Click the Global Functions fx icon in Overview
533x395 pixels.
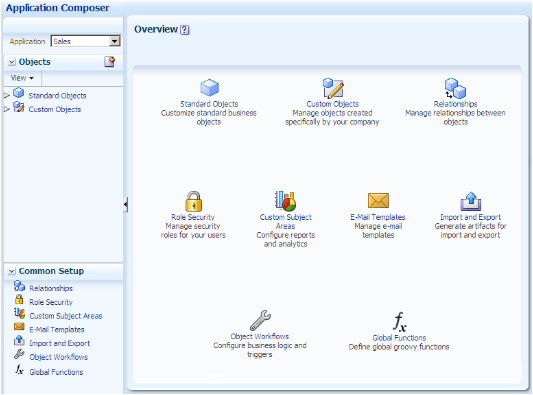pyautogui.click(x=400, y=322)
